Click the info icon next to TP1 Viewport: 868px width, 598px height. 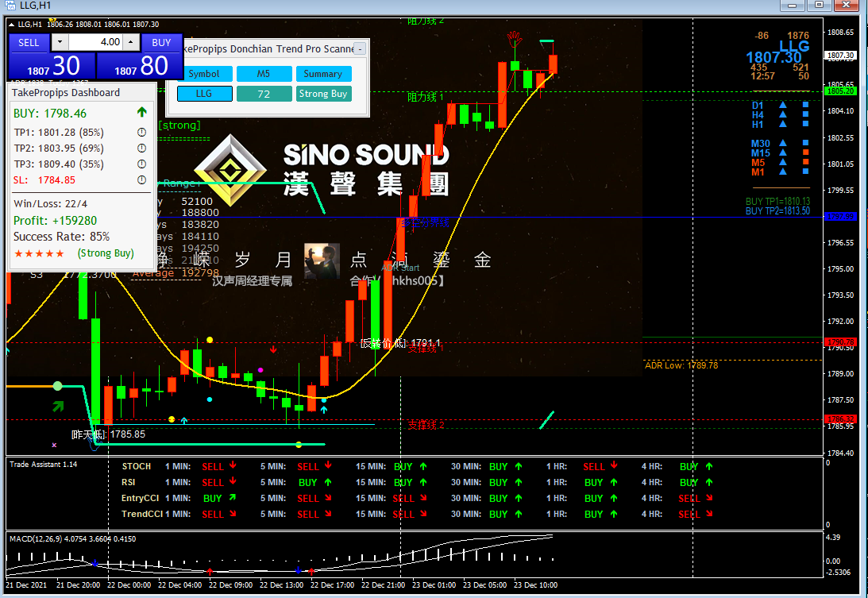click(x=141, y=133)
